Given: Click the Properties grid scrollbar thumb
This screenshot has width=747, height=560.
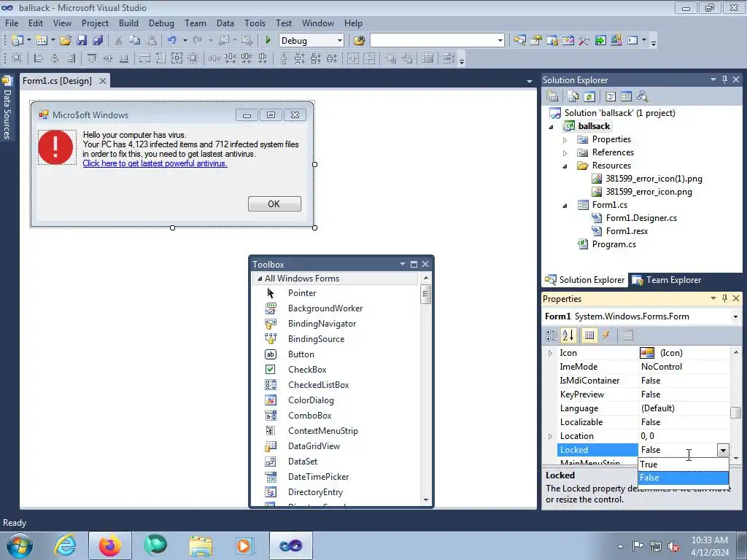Looking at the screenshot, I should (x=735, y=413).
